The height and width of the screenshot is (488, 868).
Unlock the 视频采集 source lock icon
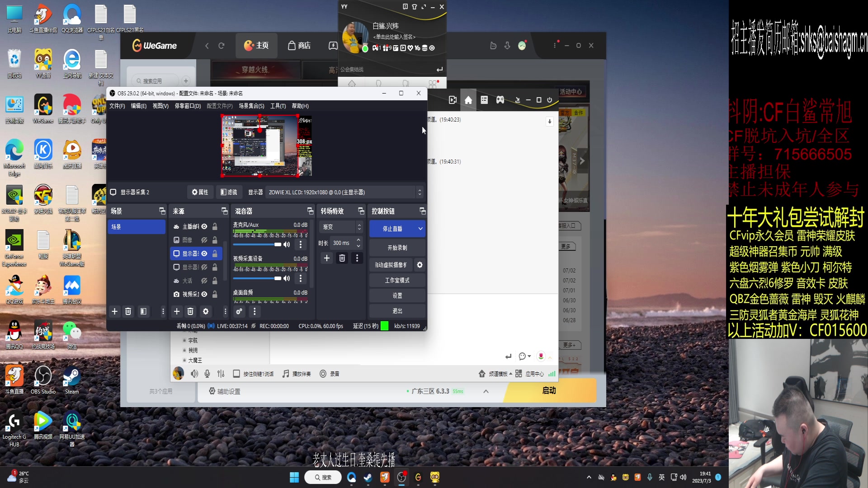click(x=215, y=294)
